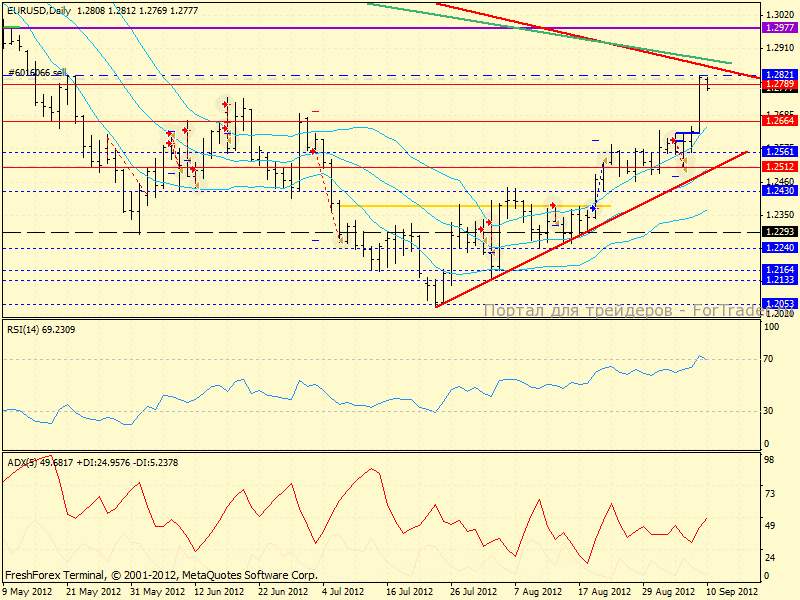Screen dimensions: 800x600
Task: Click the purple horizontal line at 1.2977
Action: 300,28
